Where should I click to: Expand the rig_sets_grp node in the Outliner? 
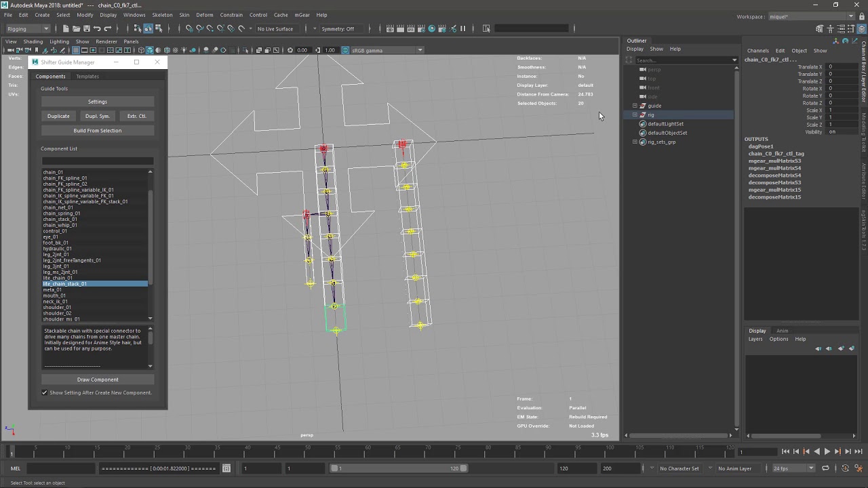(x=635, y=142)
